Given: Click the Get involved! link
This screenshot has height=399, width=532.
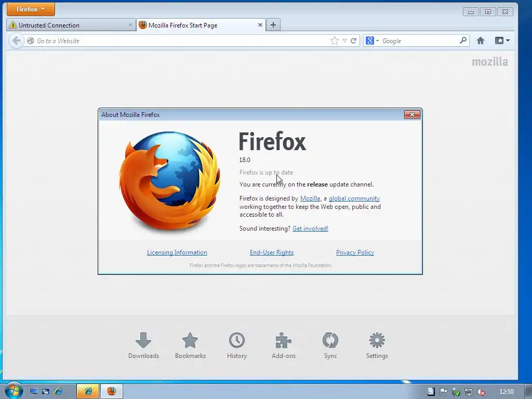Looking at the screenshot, I should click(x=311, y=229).
